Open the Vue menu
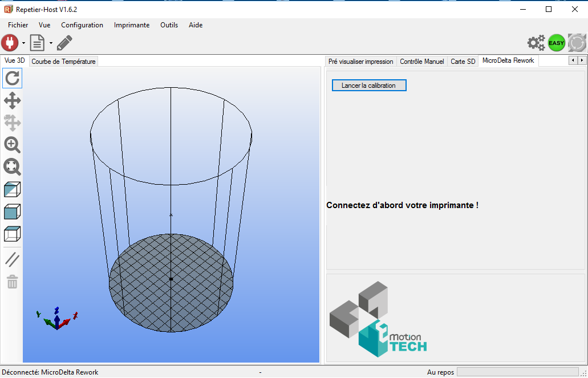The width and height of the screenshot is (588, 378). tap(44, 25)
